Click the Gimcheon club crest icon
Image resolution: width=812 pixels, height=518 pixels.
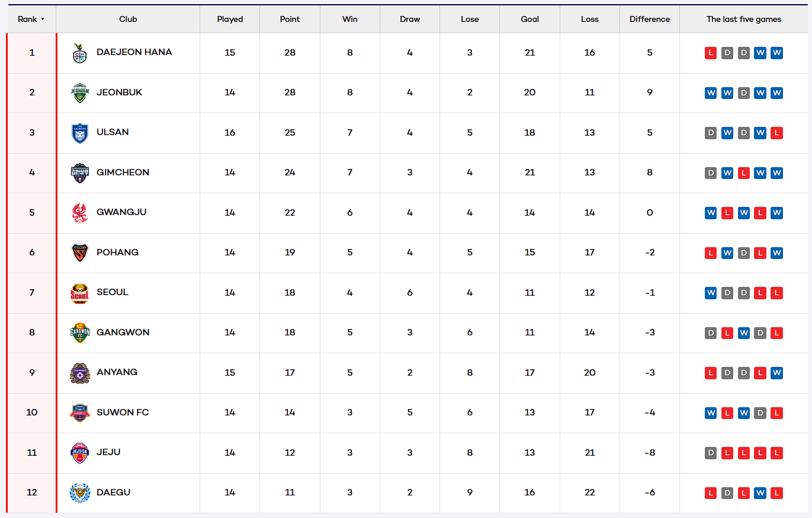tap(79, 172)
